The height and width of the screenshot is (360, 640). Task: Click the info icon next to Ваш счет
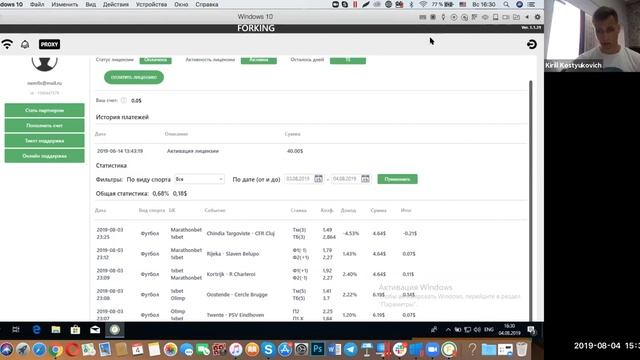pos(123,100)
